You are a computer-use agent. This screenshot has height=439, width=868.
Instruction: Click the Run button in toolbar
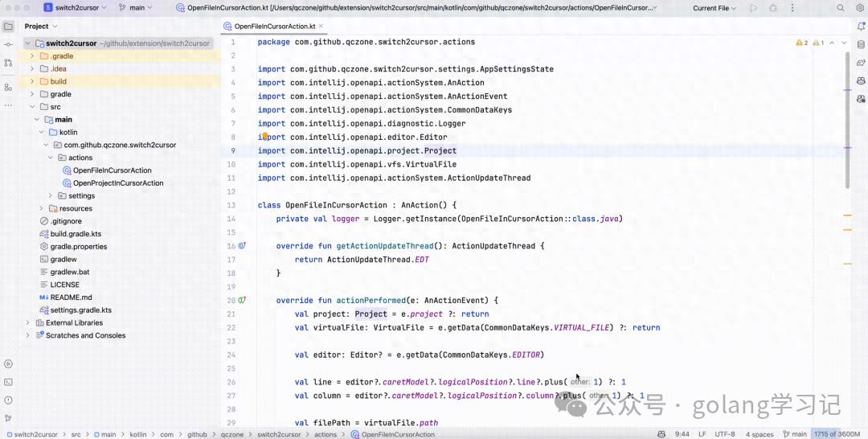click(x=753, y=8)
